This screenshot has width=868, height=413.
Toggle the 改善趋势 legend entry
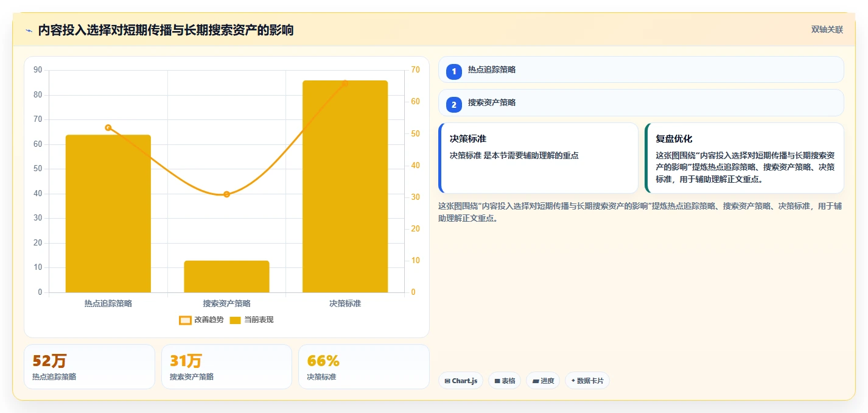pyautogui.click(x=201, y=320)
